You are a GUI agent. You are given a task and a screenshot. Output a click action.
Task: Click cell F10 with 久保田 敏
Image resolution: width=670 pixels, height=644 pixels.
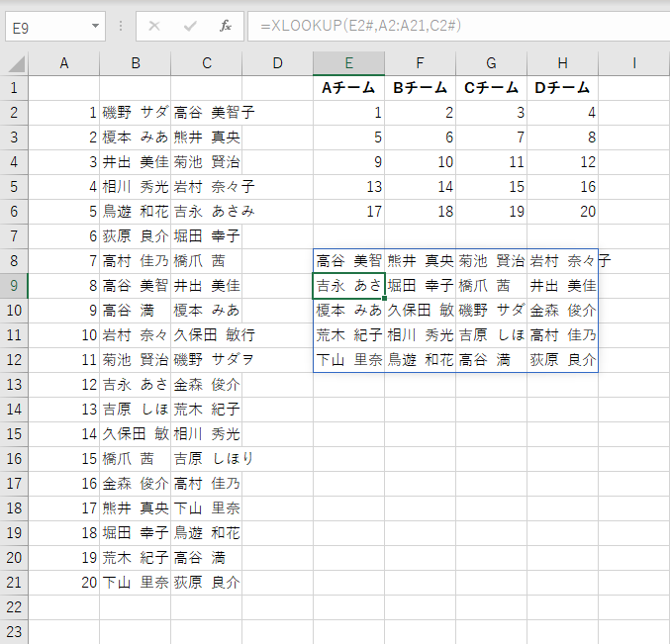pos(420,311)
